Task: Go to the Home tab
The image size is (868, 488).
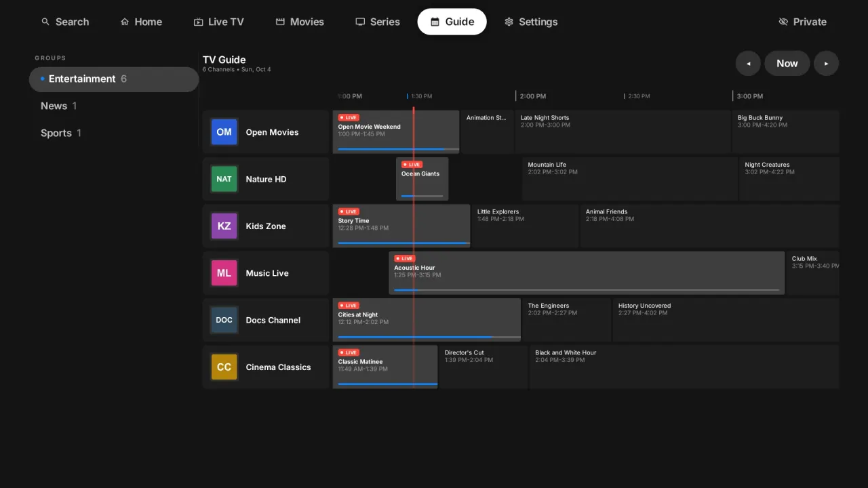Action: [x=141, y=22]
